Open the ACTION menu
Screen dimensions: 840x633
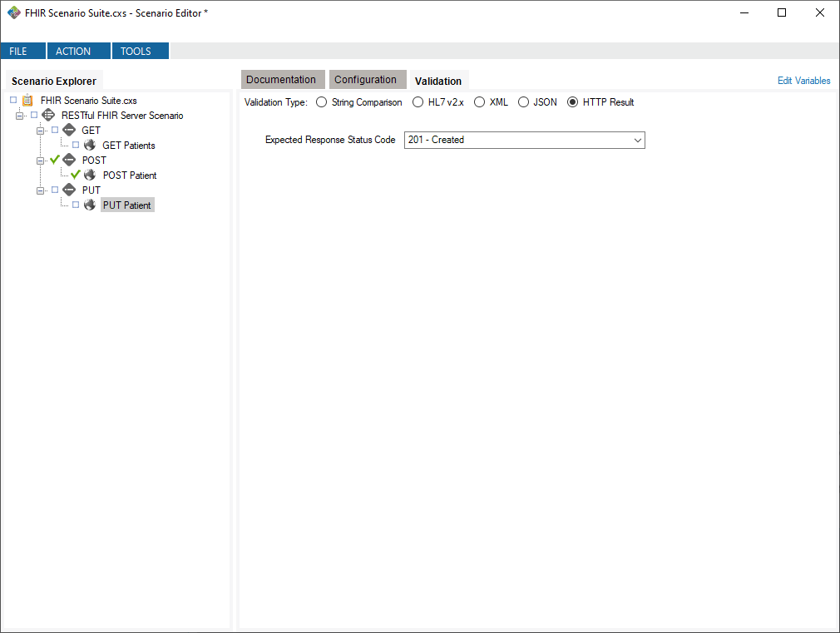78,51
